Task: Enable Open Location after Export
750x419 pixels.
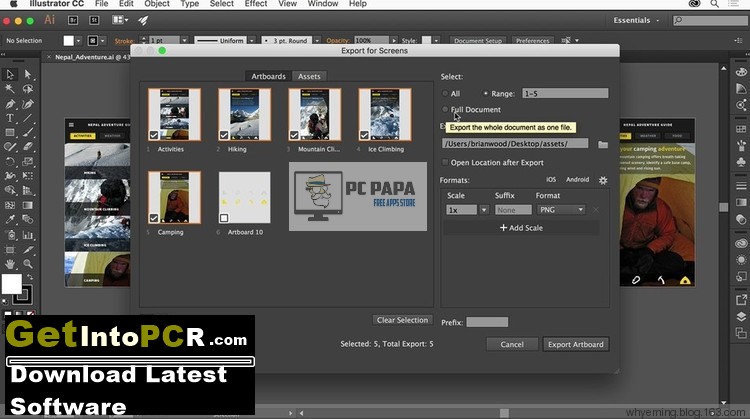Action: (x=445, y=163)
